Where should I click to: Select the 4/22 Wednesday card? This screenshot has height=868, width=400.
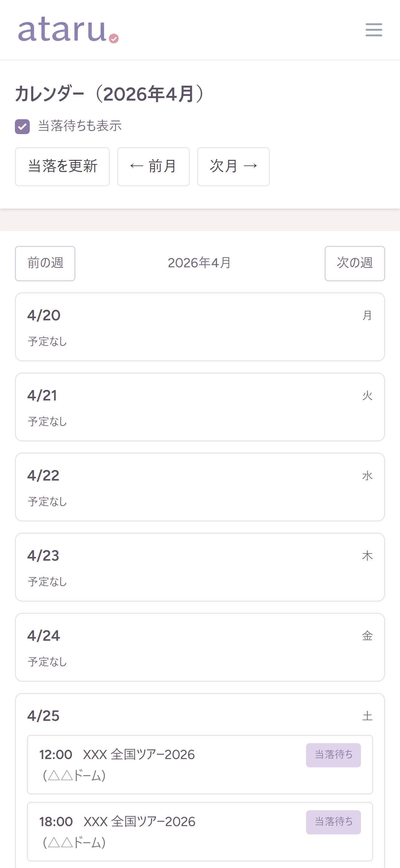coord(200,487)
